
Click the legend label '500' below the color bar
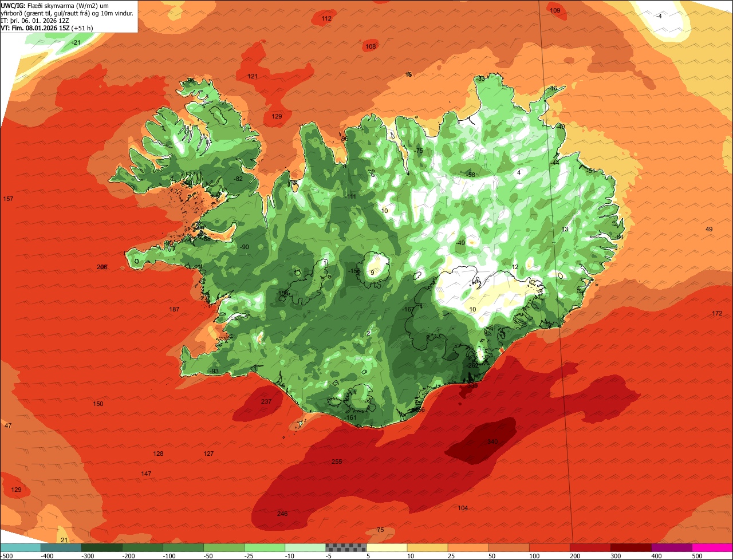tap(697, 556)
